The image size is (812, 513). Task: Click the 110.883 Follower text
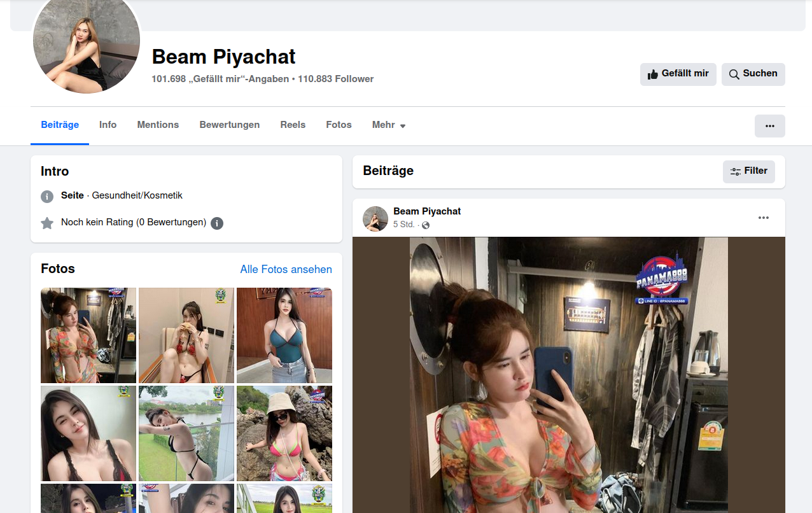(x=335, y=79)
